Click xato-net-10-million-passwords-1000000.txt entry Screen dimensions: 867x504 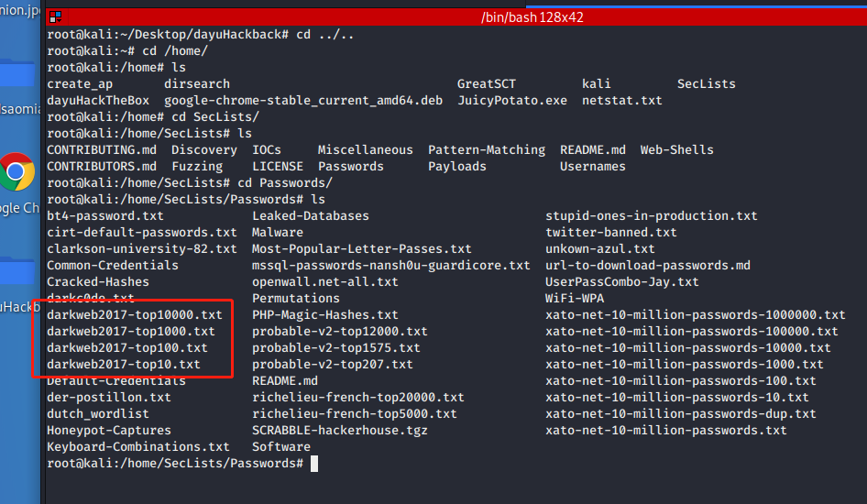point(696,315)
